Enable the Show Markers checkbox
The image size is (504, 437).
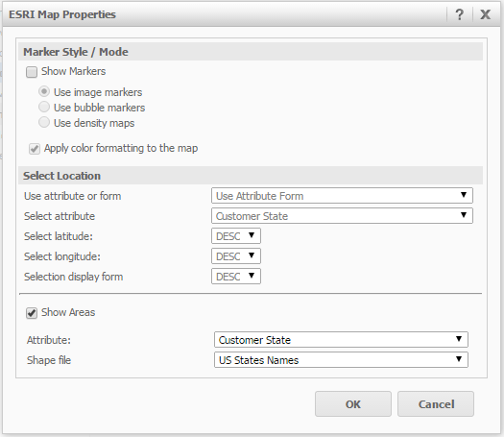coord(32,72)
